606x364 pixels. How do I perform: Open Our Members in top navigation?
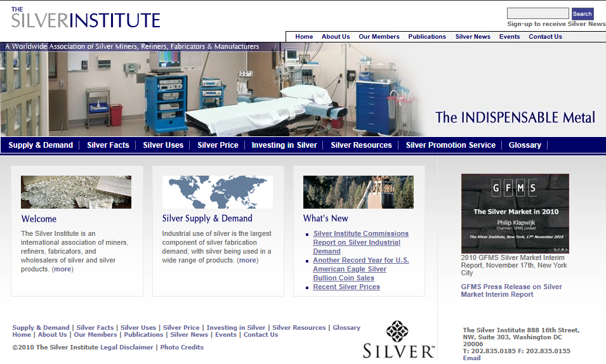[379, 37]
